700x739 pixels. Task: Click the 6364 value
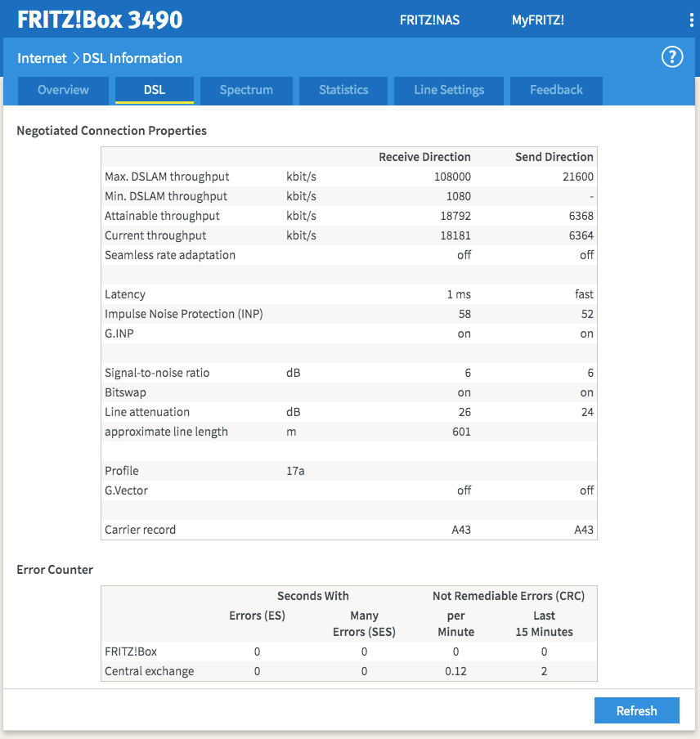[581, 235]
